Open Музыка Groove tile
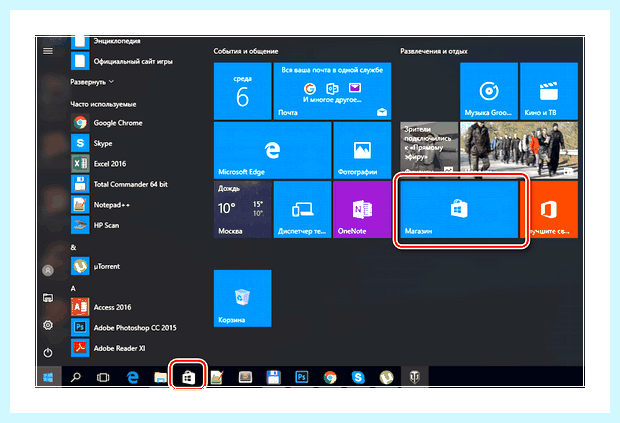The image size is (620, 423). pyautogui.click(x=489, y=91)
